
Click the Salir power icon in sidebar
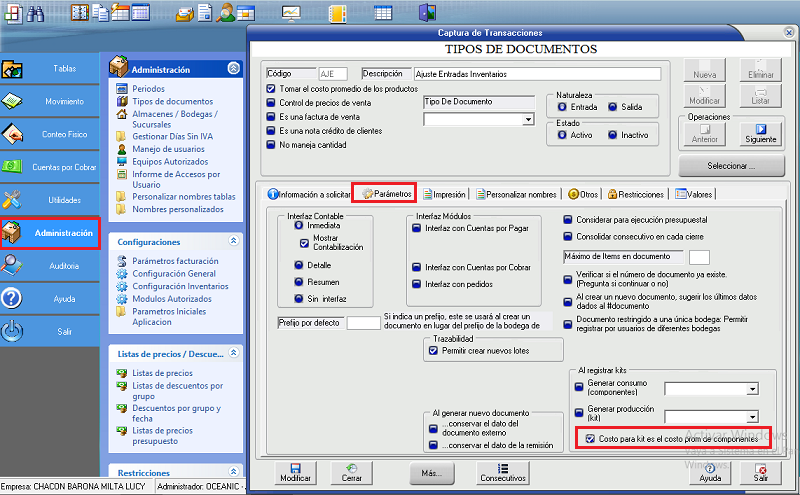click(x=13, y=331)
